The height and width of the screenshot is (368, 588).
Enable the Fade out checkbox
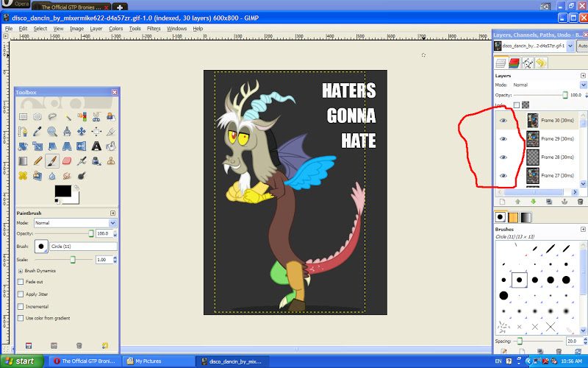pyautogui.click(x=21, y=282)
